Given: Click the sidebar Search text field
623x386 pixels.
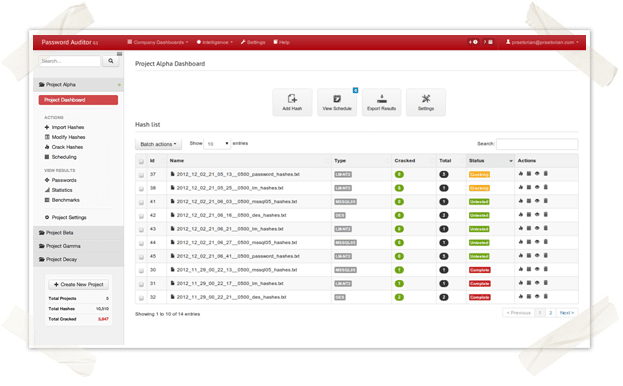Looking at the screenshot, I should [70, 61].
